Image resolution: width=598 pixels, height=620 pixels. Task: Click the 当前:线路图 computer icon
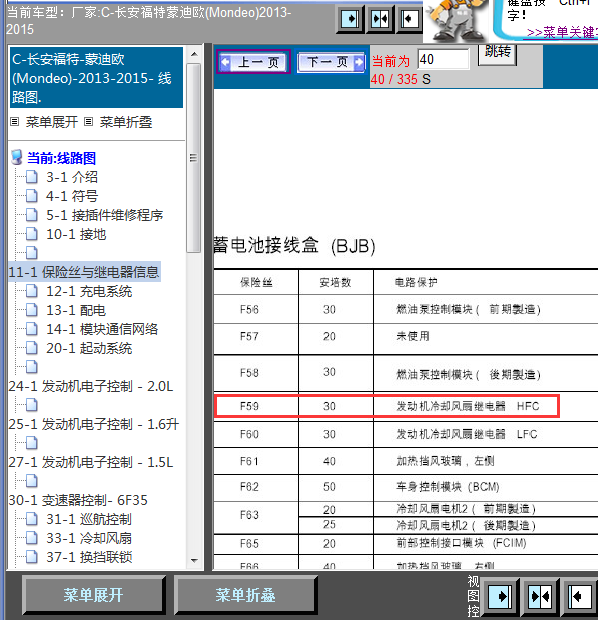pyautogui.click(x=17, y=157)
